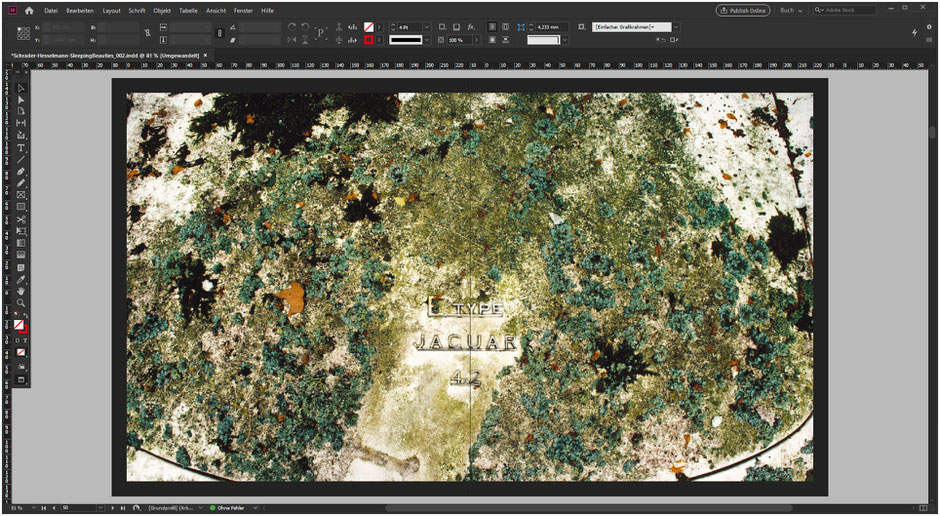
Task: Select the Scissors tool
Action: [x=21, y=219]
